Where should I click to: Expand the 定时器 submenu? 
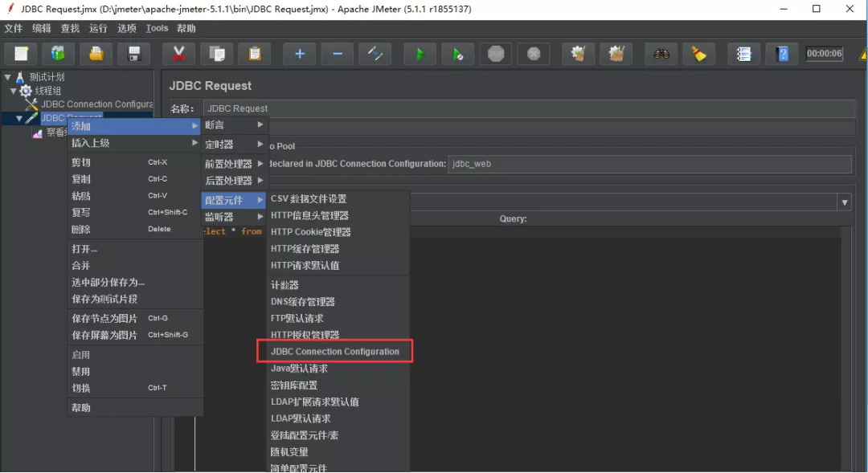(x=234, y=145)
